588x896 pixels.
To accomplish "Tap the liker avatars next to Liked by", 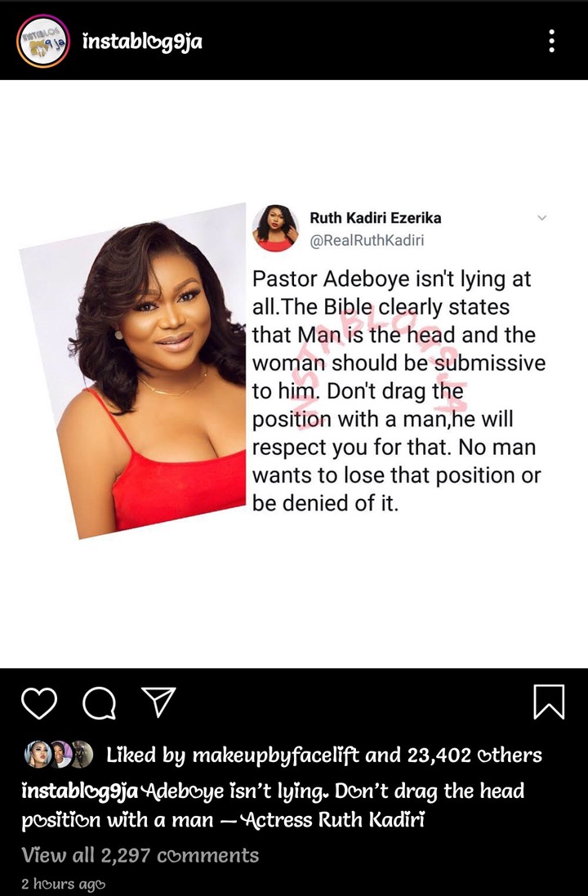I will [x=59, y=755].
